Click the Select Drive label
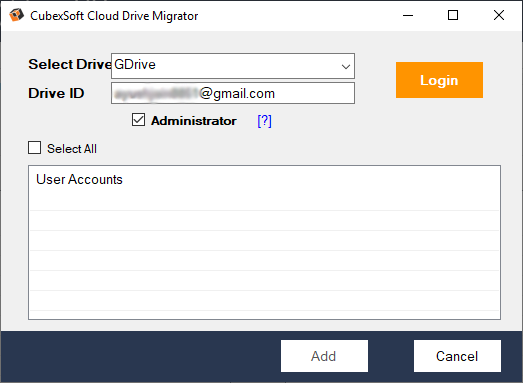523x383 pixels. pos(70,64)
